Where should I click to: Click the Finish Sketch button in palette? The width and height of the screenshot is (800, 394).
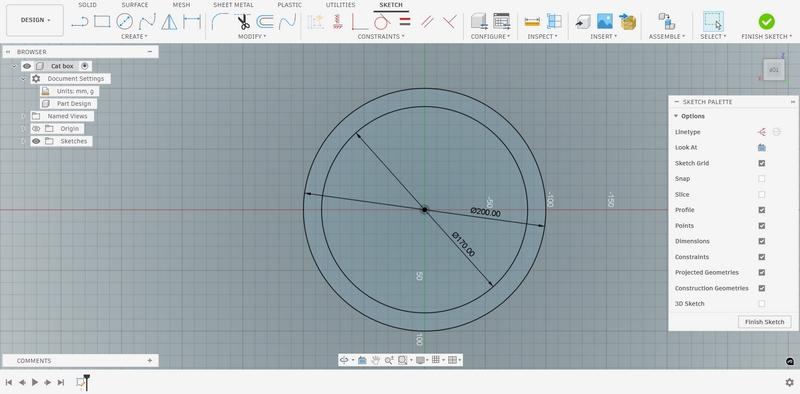[764, 322]
